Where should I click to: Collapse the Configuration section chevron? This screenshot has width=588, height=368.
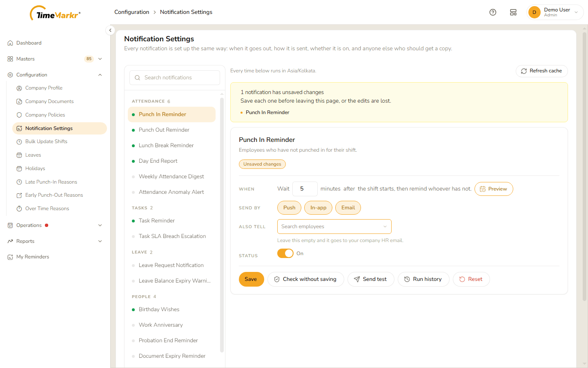(100, 75)
